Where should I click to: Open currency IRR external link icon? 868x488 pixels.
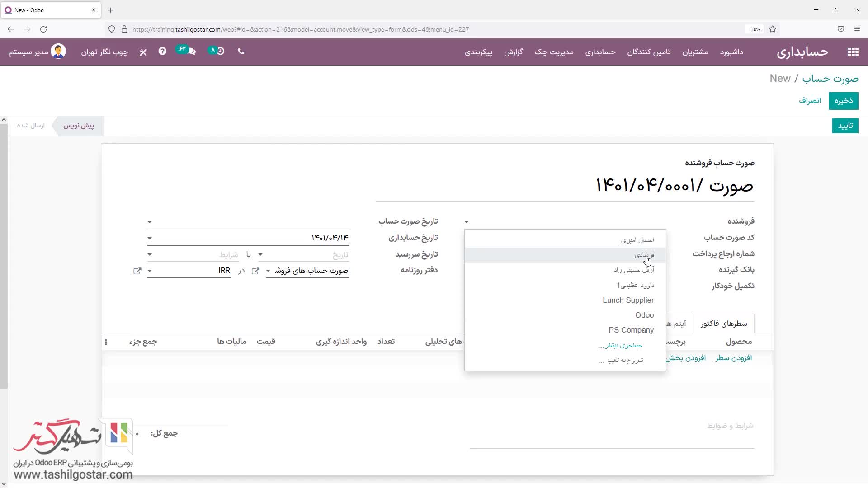tap(137, 271)
